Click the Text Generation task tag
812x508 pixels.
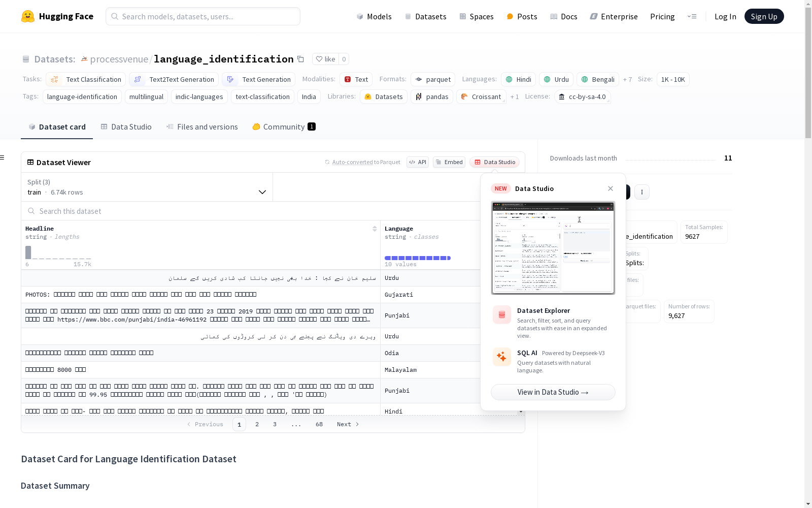coord(259,79)
